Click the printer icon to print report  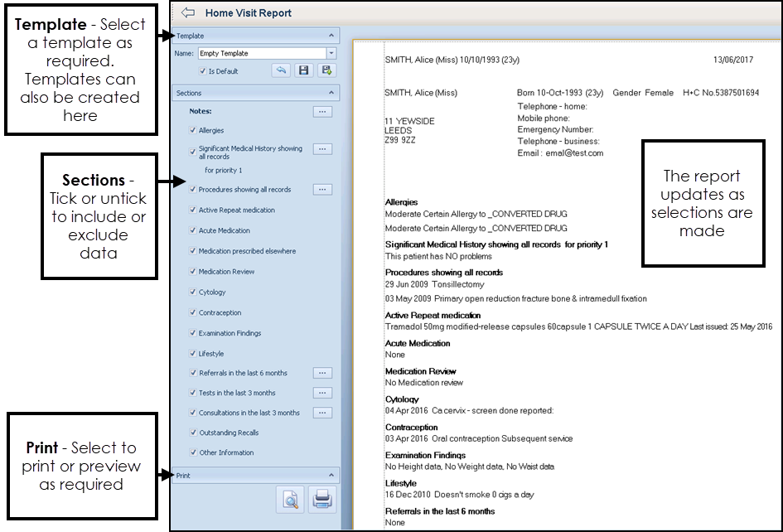(x=322, y=501)
